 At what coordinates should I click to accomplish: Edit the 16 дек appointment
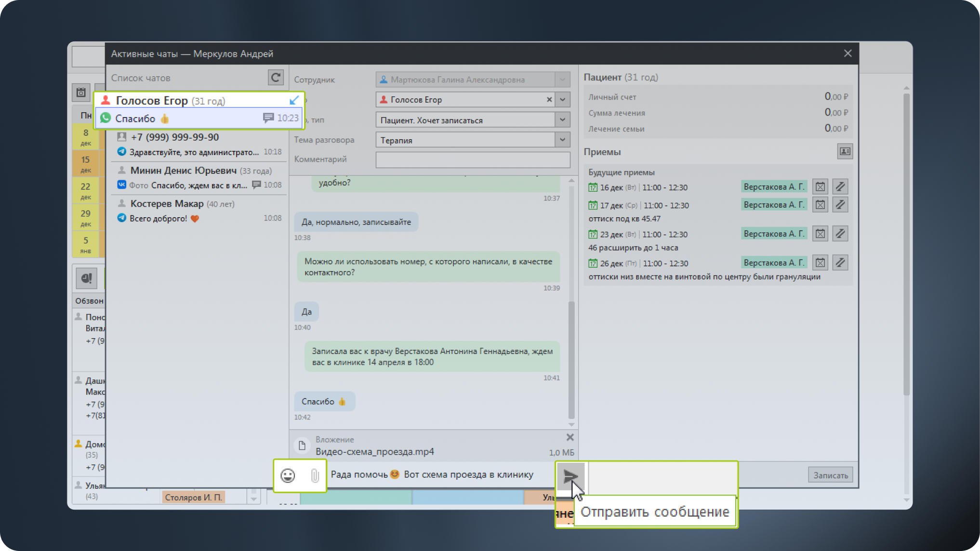pyautogui.click(x=840, y=187)
